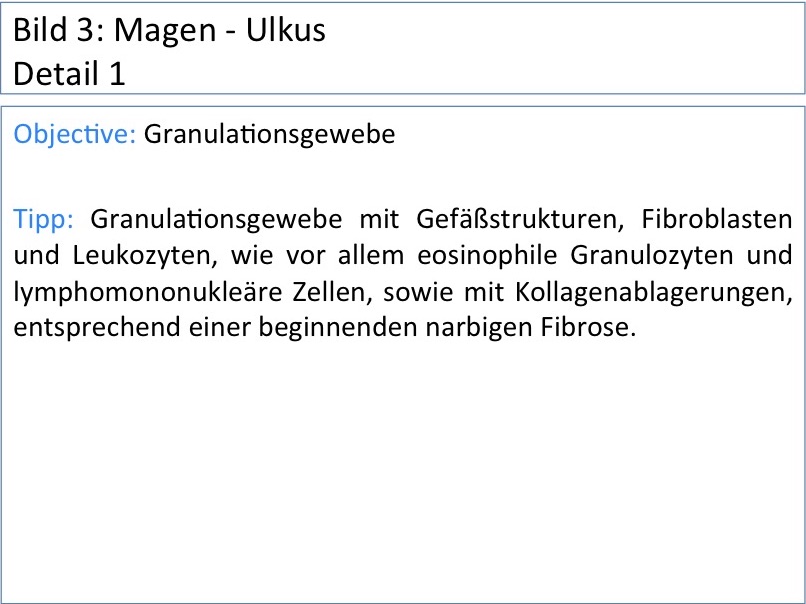The width and height of the screenshot is (806, 604).
Task: Click the word "Magen" in the title
Action: [164, 31]
